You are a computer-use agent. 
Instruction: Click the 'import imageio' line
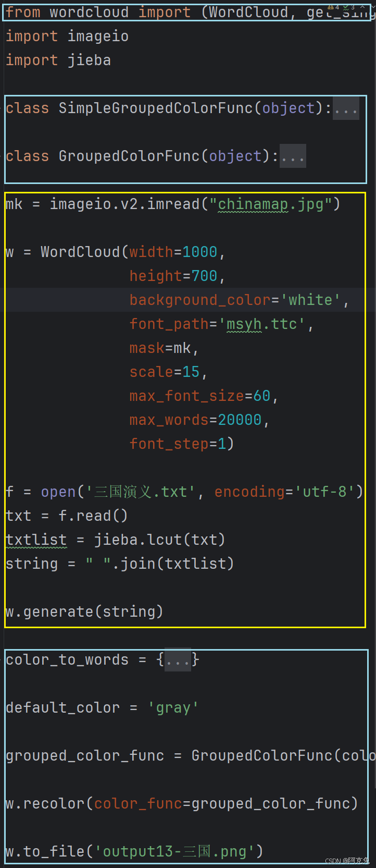[67, 36]
